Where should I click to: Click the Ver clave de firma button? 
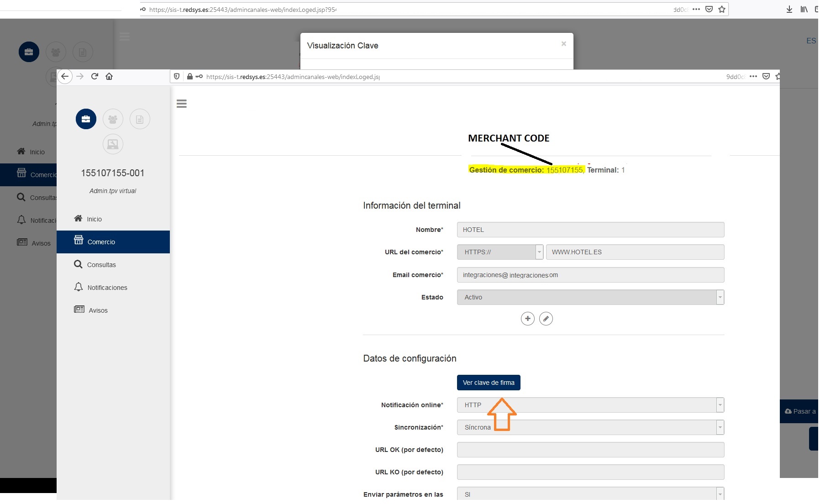pyautogui.click(x=488, y=383)
